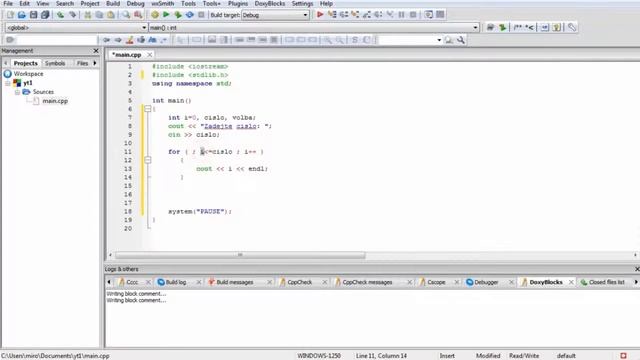Switch to the Build messages tab
Image resolution: width=640 pixels, height=360 pixels.
(235, 282)
